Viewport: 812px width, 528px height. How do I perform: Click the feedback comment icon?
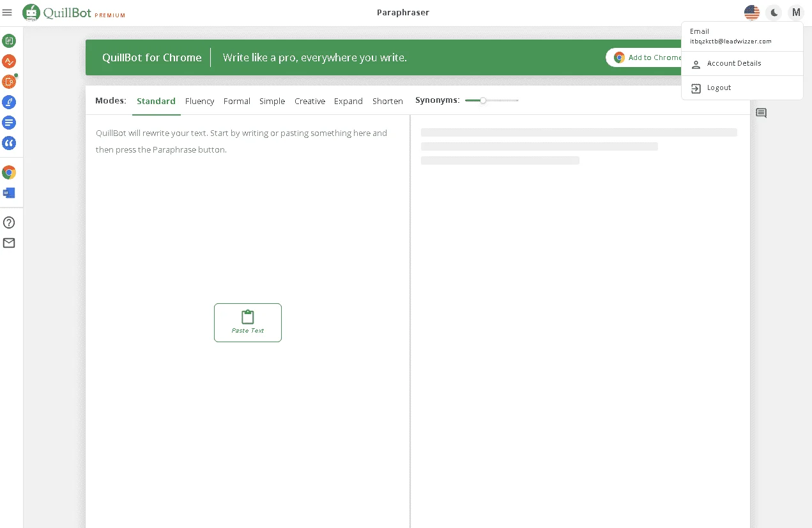coord(762,114)
